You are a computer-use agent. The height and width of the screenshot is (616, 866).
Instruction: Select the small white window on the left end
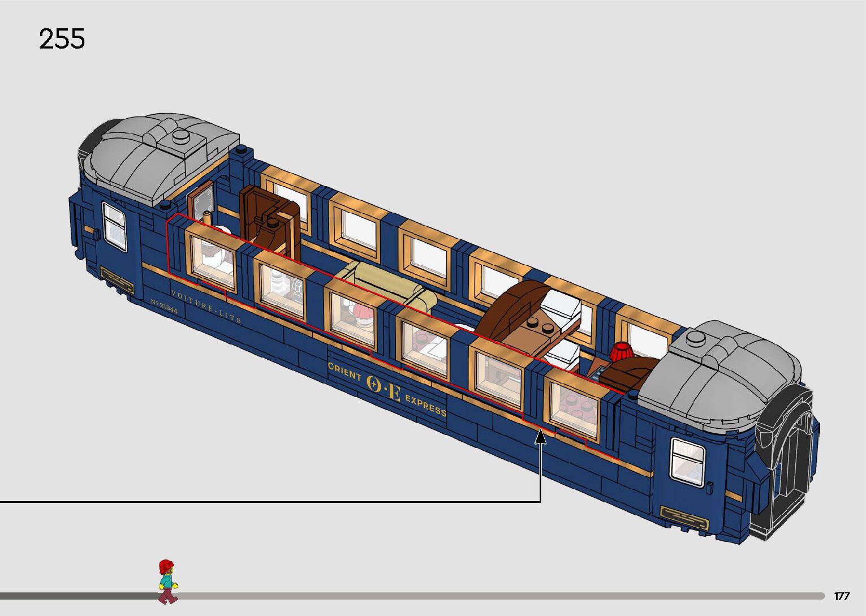[x=114, y=227]
